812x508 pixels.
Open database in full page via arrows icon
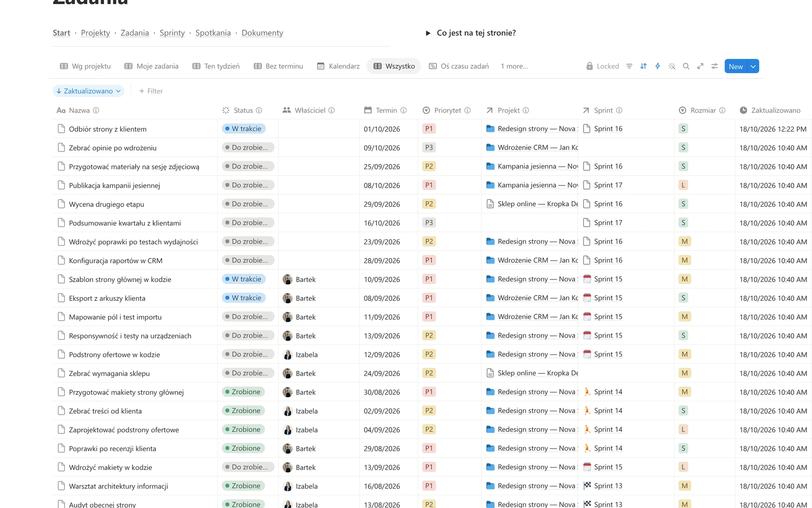pos(700,66)
